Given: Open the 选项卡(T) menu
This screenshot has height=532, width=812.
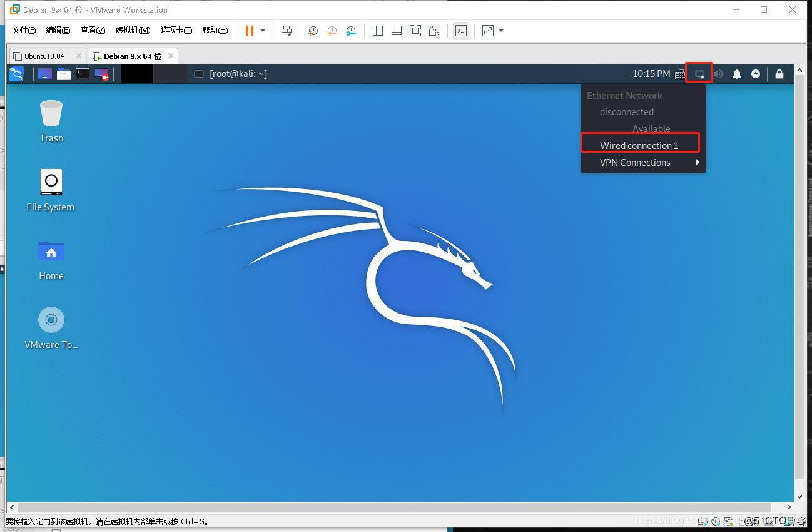Looking at the screenshot, I should (x=176, y=30).
